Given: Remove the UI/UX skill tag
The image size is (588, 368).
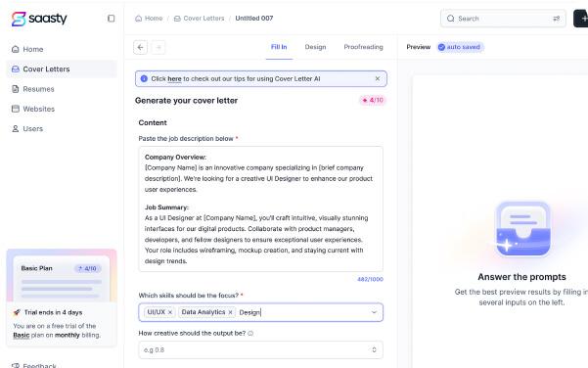Looking at the screenshot, I should pos(170,312).
